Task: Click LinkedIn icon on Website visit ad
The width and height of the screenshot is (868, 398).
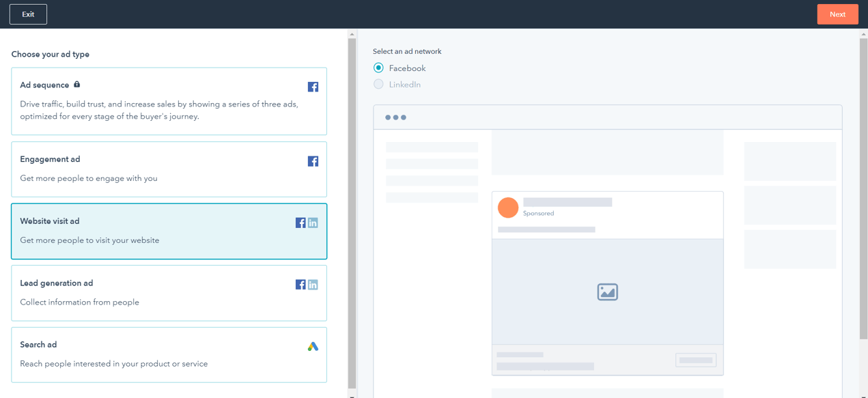Action: (313, 223)
